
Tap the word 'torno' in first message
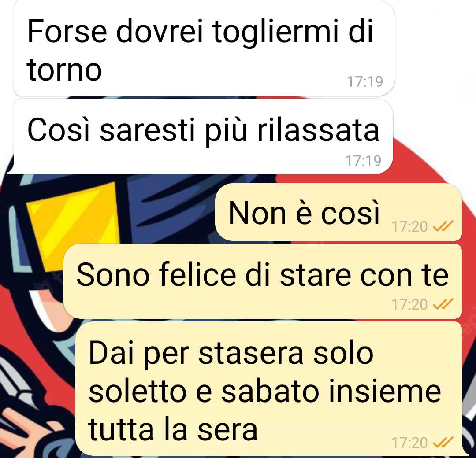(x=64, y=70)
